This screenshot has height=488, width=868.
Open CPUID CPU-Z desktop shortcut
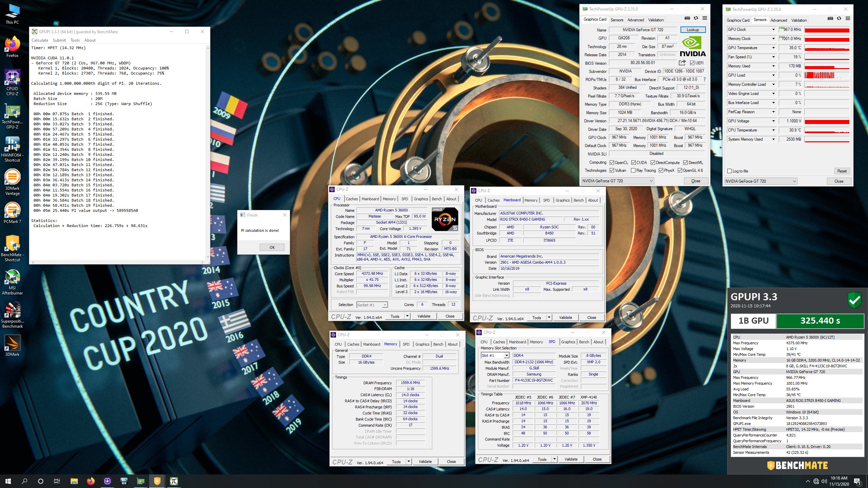tap(12, 82)
